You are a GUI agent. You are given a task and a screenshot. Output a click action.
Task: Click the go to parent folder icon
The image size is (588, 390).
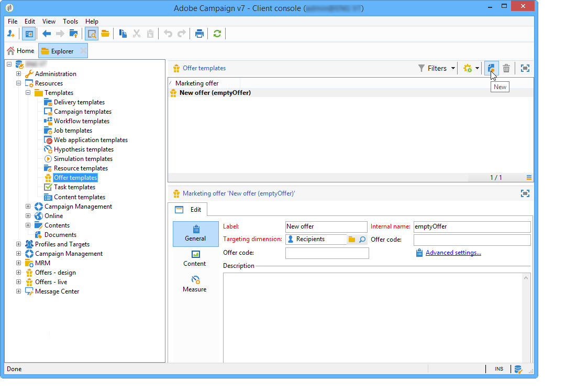(x=73, y=34)
